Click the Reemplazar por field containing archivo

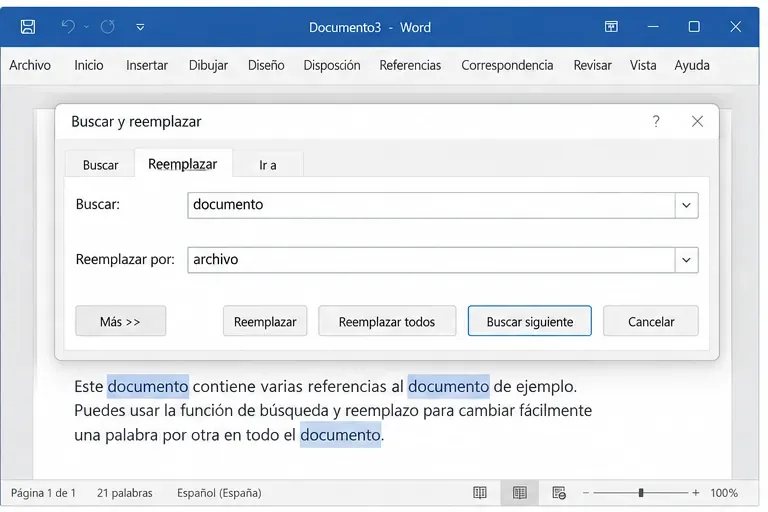pyautogui.click(x=431, y=260)
